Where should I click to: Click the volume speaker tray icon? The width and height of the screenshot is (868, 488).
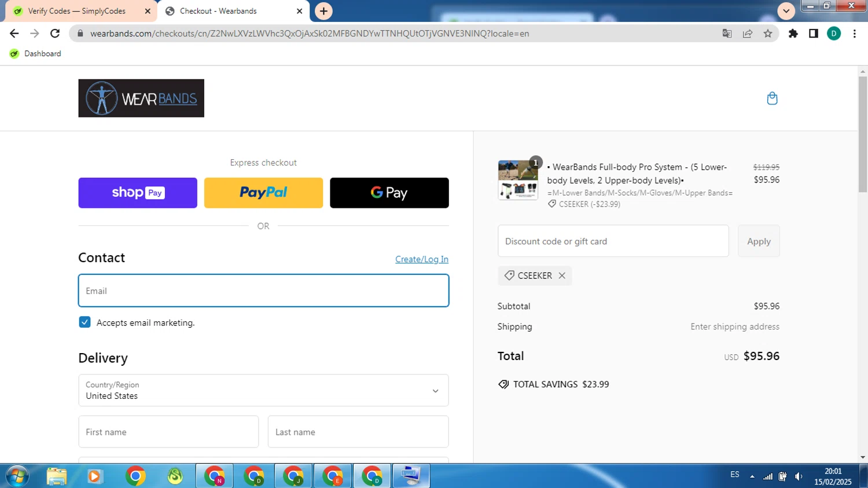(x=799, y=476)
